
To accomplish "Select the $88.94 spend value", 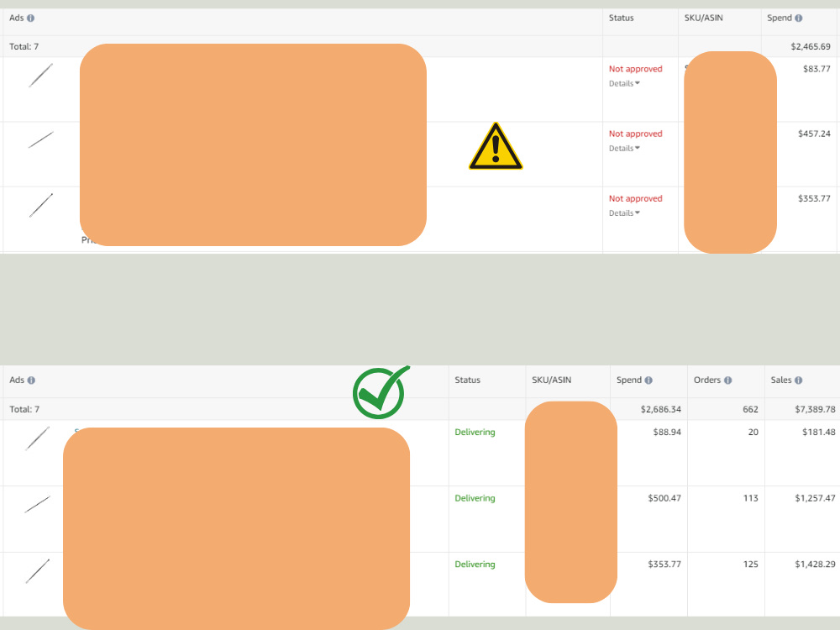I will click(667, 433).
